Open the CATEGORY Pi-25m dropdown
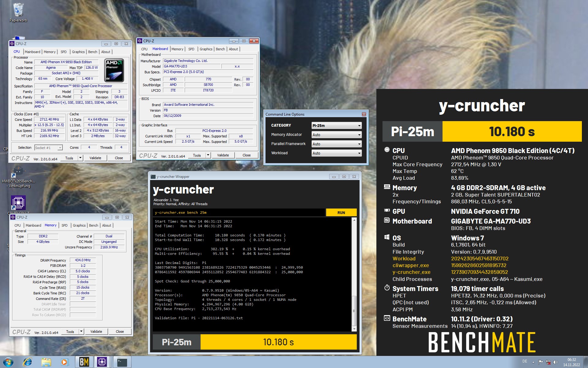Viewport: 588px width, 368px height. 337,125
